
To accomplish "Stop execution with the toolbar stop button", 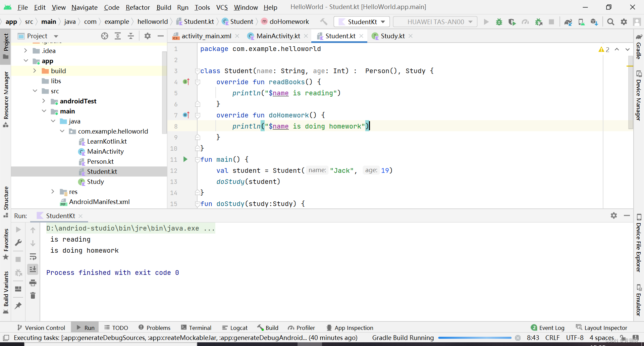I will [551, 22].
